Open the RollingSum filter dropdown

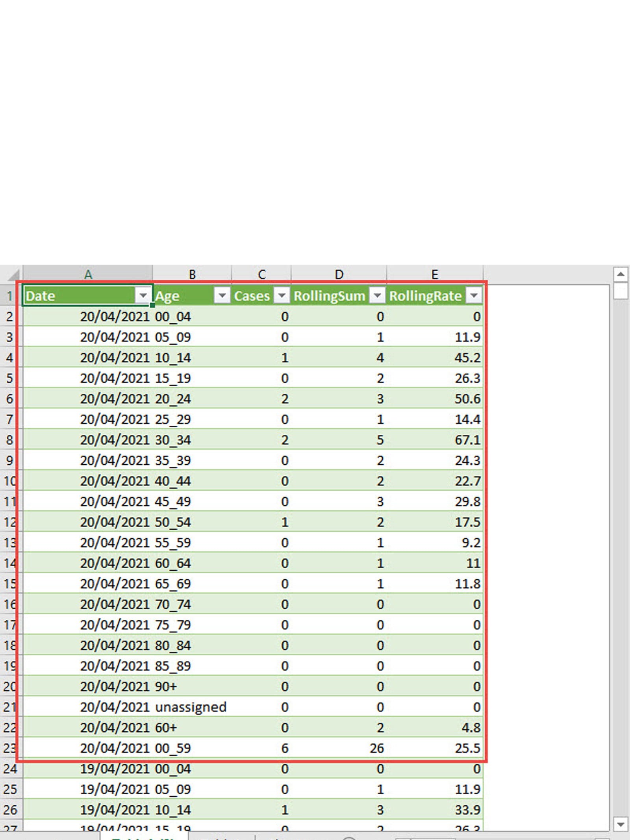click(377, 295)
